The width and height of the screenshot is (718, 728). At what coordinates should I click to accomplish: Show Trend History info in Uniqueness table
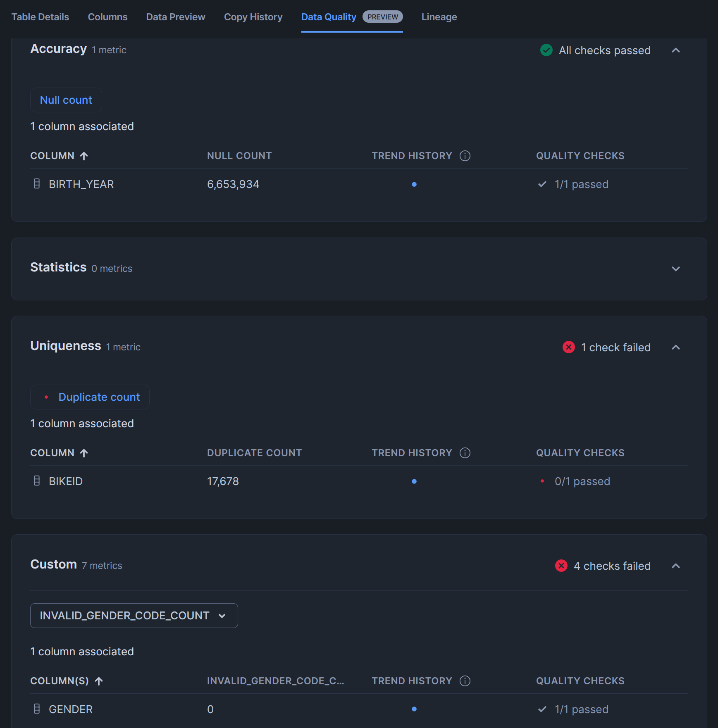tap(465, 453)
